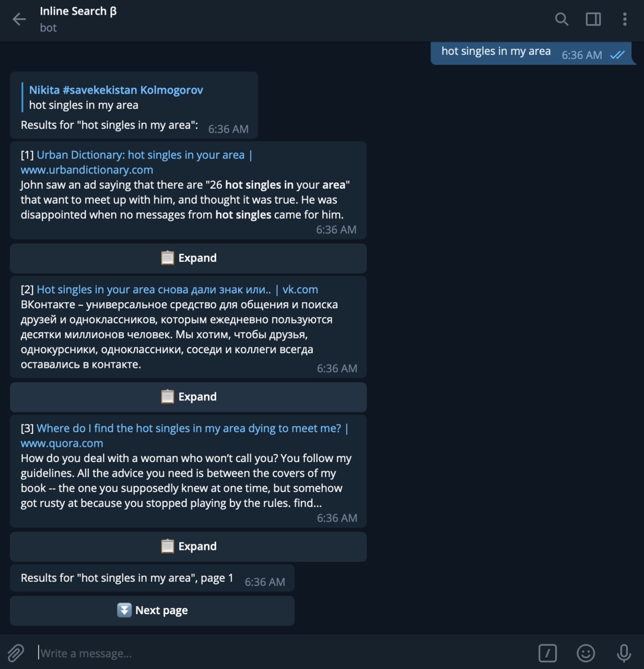Open the vk.com result link
The image size is (644, 669).
pyautogui.click(x=300, y=290)
